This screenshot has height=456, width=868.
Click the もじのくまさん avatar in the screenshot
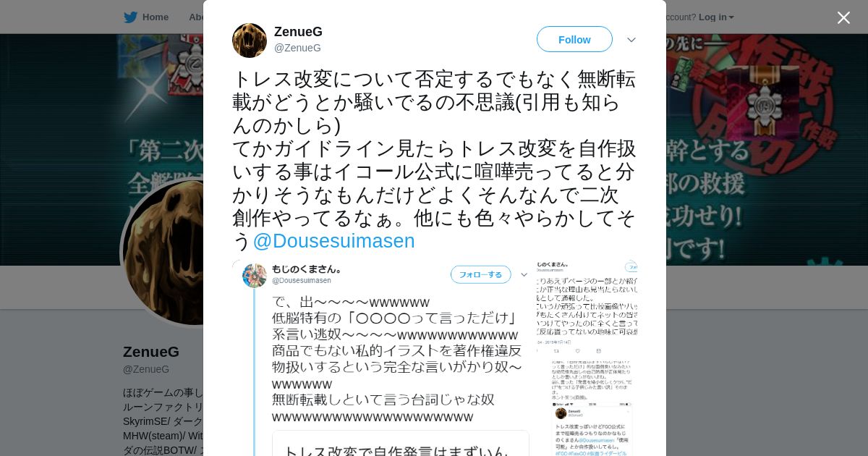(x=255, y=276)
